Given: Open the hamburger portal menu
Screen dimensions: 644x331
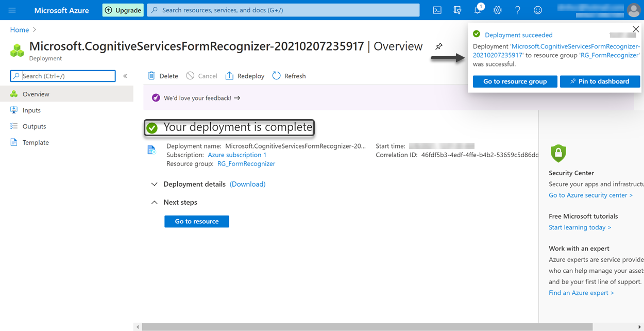Looking at the screenshot, I should pos(12,10).
